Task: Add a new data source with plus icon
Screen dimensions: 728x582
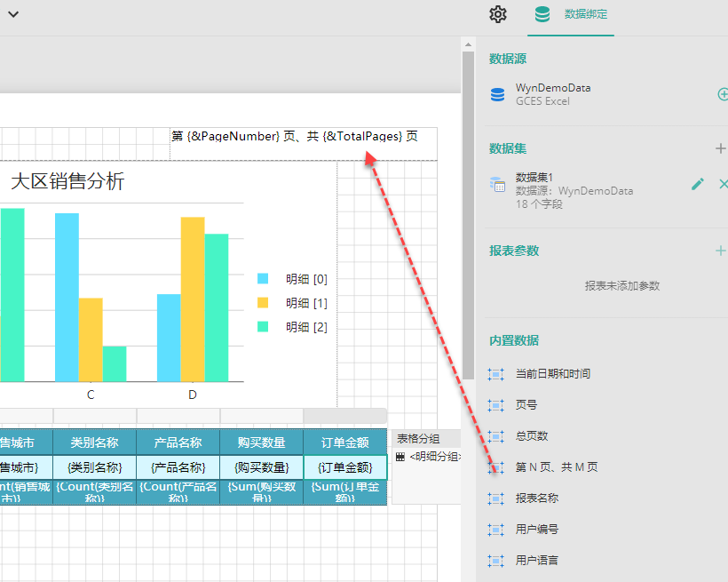Action: tap(722, 94)
